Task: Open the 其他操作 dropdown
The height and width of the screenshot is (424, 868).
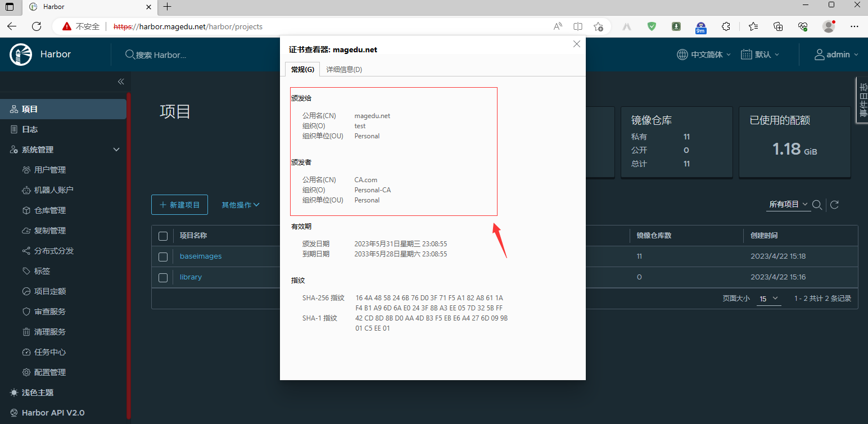Action: [x=241, y=205]
